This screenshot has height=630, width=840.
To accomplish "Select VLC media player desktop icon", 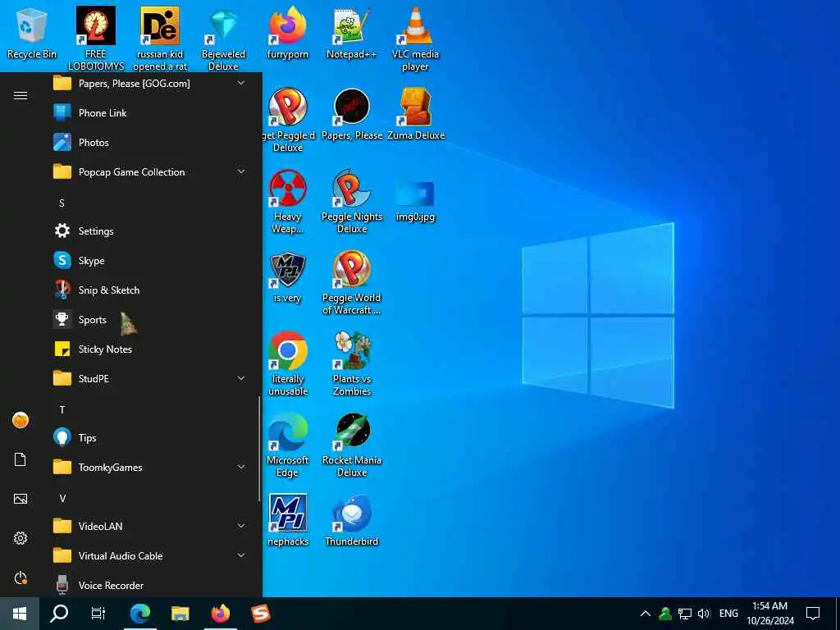I will click(415, 39).
